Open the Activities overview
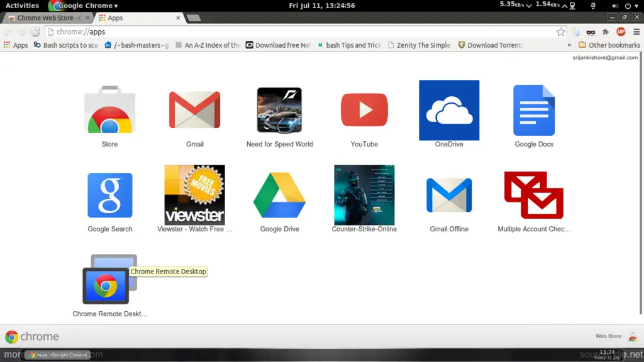 22,6
